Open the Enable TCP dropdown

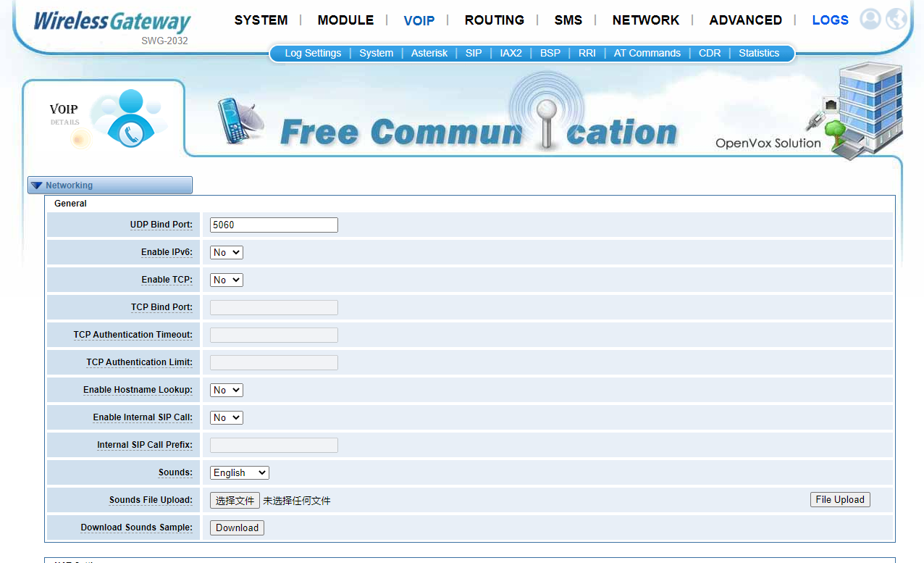click(227, 280)
